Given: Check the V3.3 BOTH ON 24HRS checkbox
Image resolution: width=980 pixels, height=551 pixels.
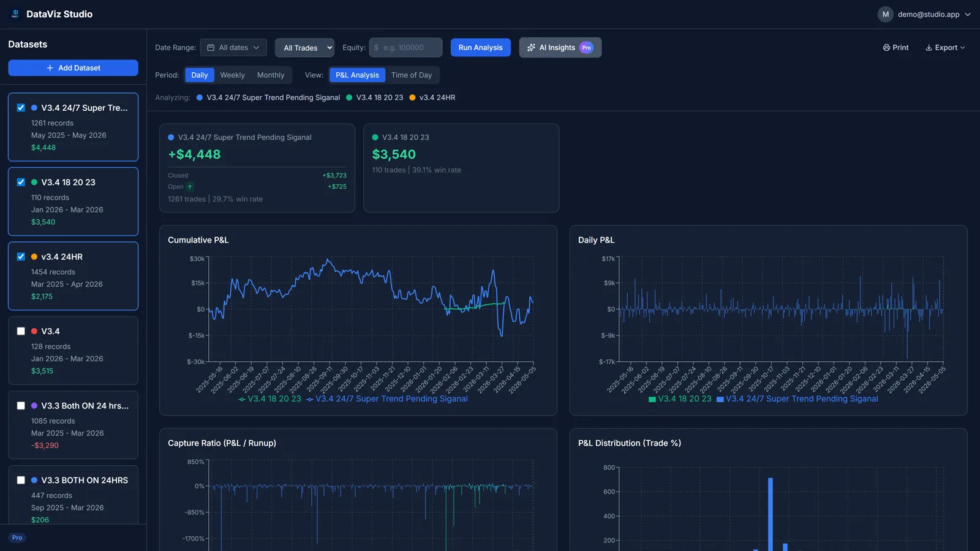Looking at the screenshot, I should pyautogui.click(x=21, y=481).
